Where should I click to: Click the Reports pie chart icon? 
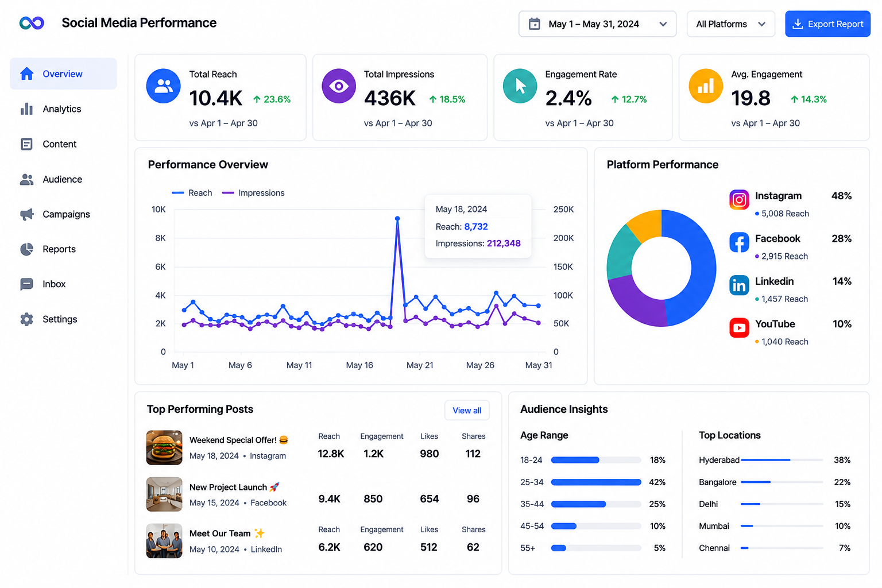pyautogui.click(x=26, y=249)
